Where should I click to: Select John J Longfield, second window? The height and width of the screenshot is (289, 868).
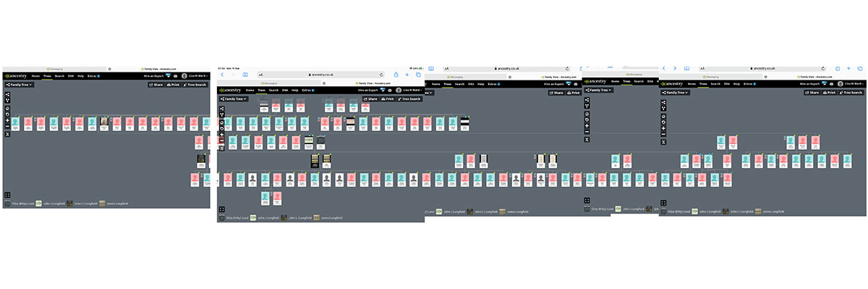(x=265, y=218)
